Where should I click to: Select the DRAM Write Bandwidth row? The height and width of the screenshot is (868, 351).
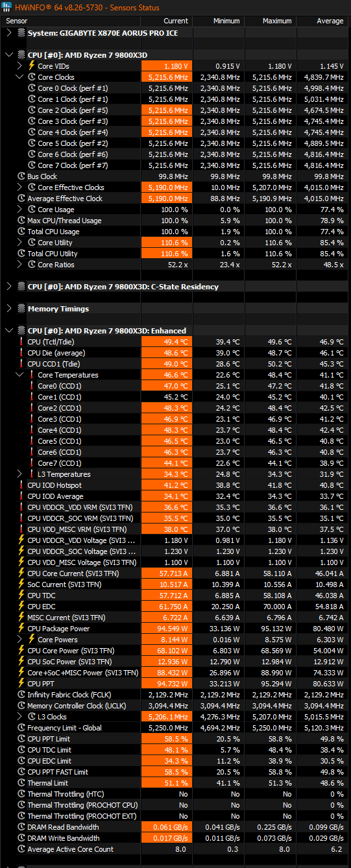pyautogui.click(x=175, y=838)
